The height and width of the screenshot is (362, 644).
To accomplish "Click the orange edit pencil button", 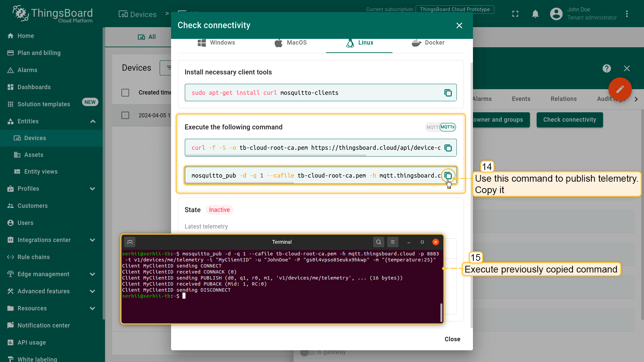I will 620,89.
